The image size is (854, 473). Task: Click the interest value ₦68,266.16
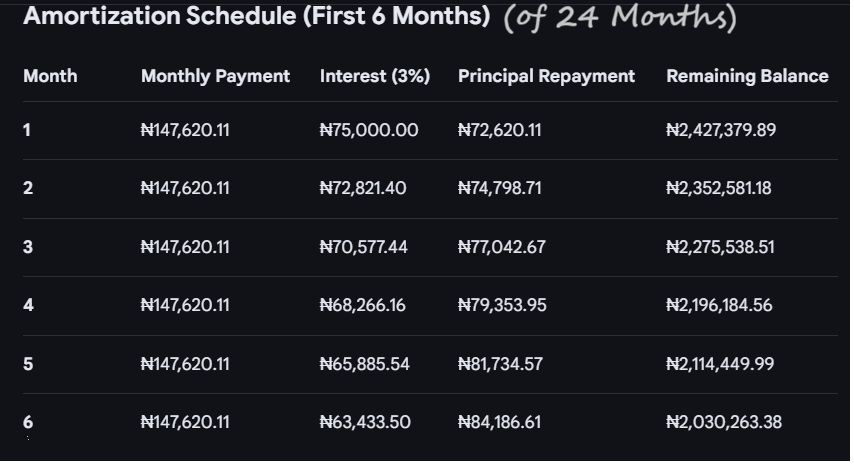(x=363, y=305)
